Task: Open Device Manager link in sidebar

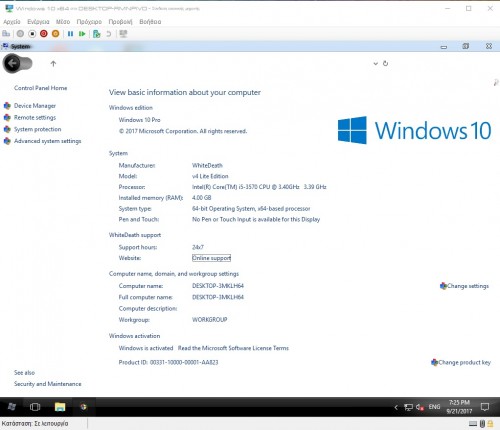Action: (x=35, y=106)
